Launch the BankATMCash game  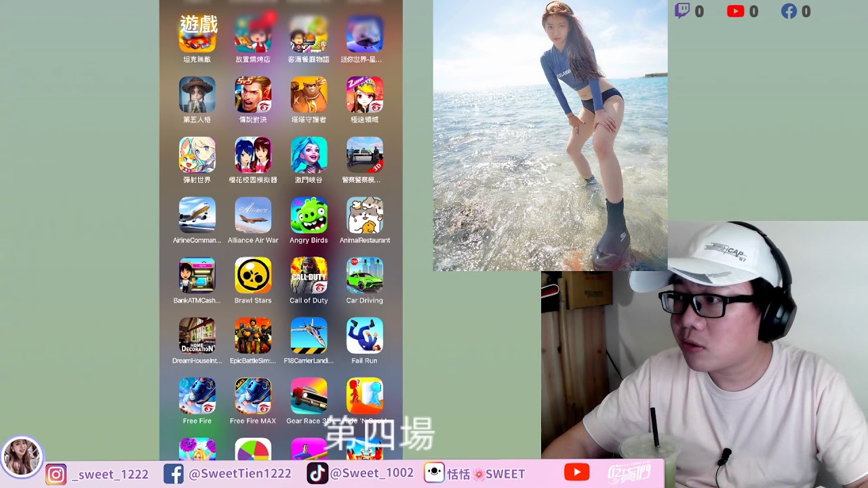pos(197,276)
